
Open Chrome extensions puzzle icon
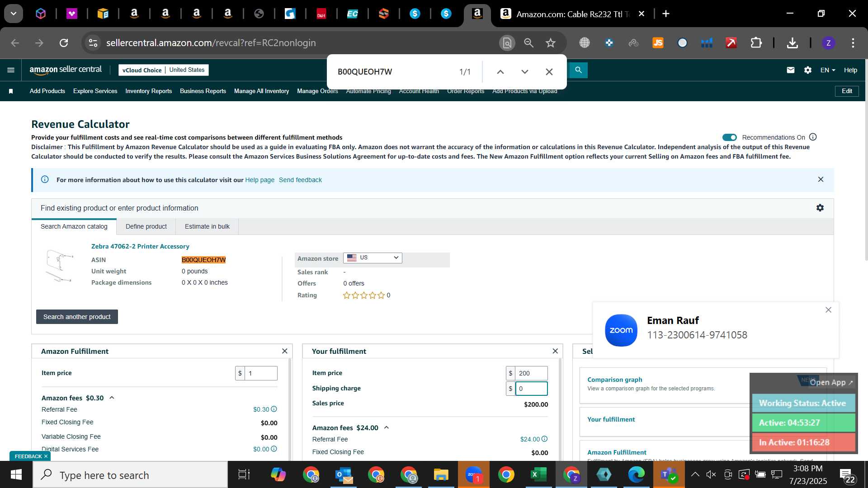[756, 43]
